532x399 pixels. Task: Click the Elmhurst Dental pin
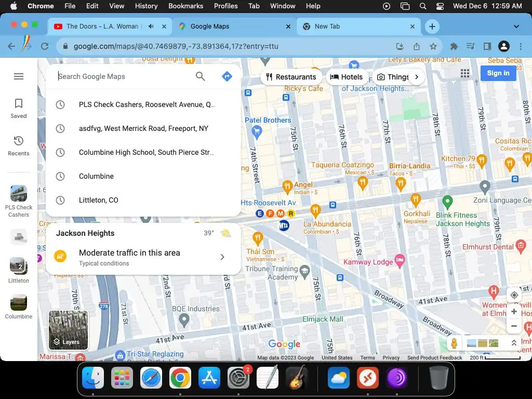[x=521, y=246]
